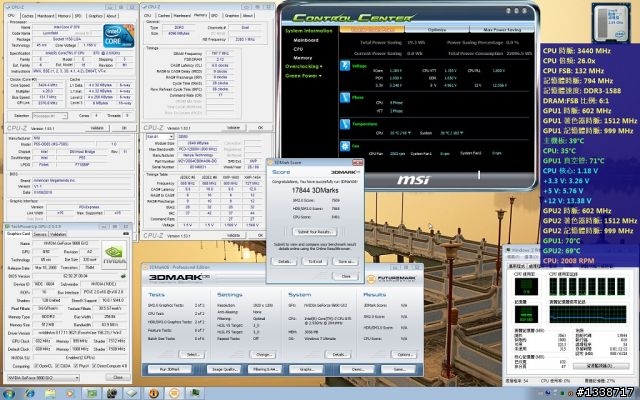The width and height of the screenshot is (640, 400).
Task: Click the Intel Core logo in CPU-Z
Action: [118, 36]
